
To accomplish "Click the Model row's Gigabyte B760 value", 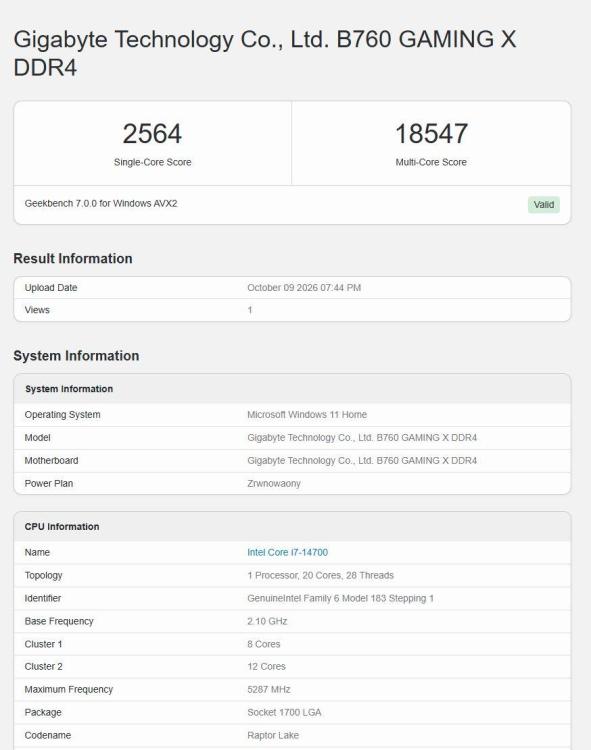I will pos(362,438).
